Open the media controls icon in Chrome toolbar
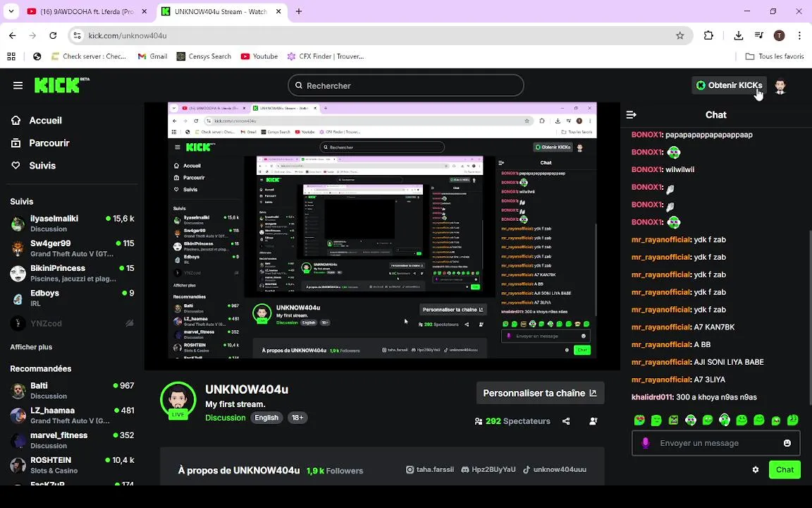 coord(759,35)
